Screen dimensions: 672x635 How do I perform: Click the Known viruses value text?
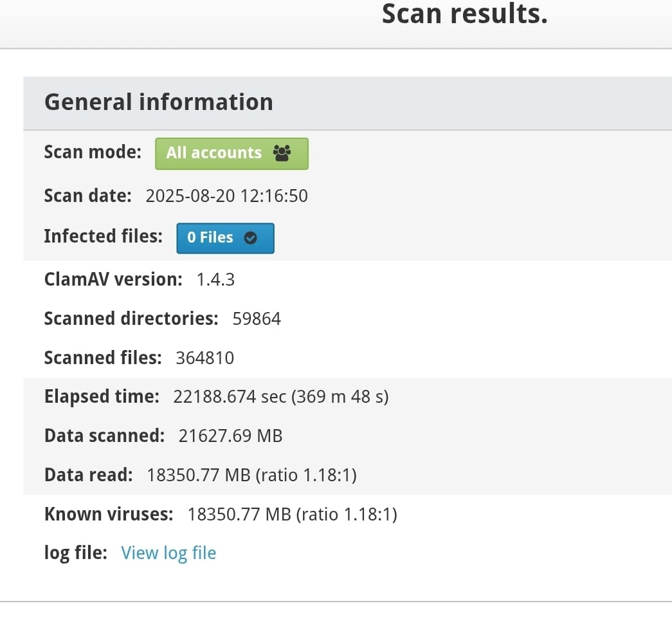[293, 515]
